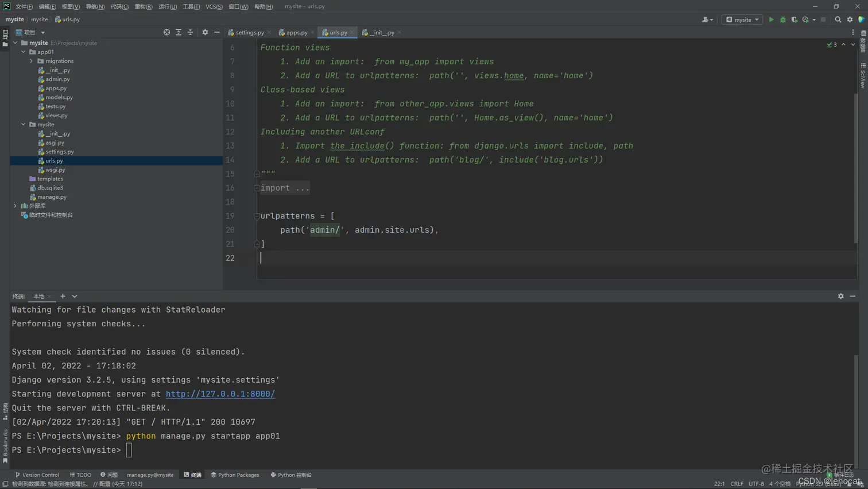Click the profiler run icon
868x489 pixels.
pos(805,20)
